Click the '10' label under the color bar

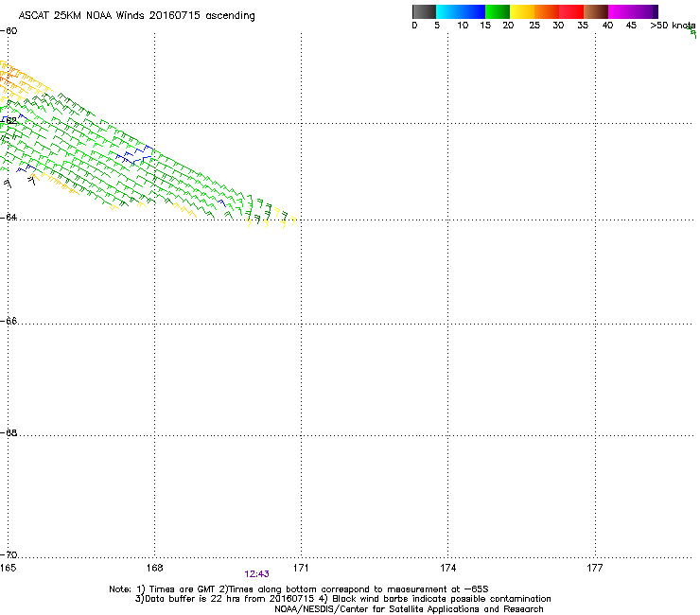coord(463,26)
